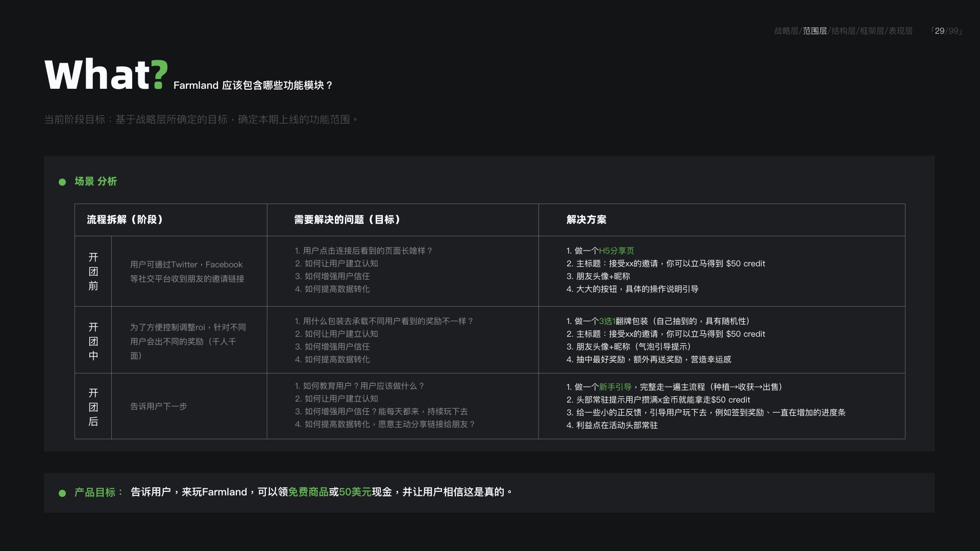The image size is (980, 551).
Task: Click 如何教育用户?用户应该做什么? line
Action: point(359,386)
